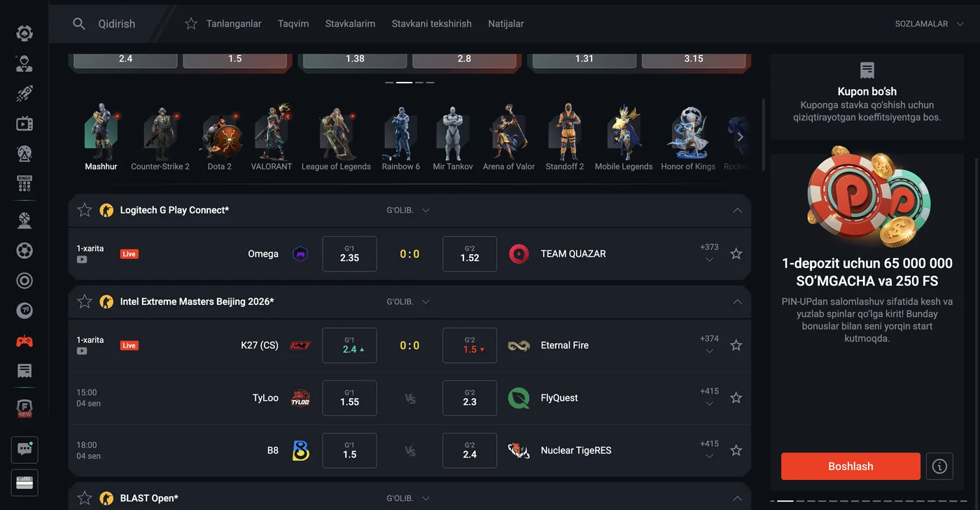This screenshot has width=980, height=510.
Task: Open the esports gamepad sidebar icon
Action: (x=24, y=341)
